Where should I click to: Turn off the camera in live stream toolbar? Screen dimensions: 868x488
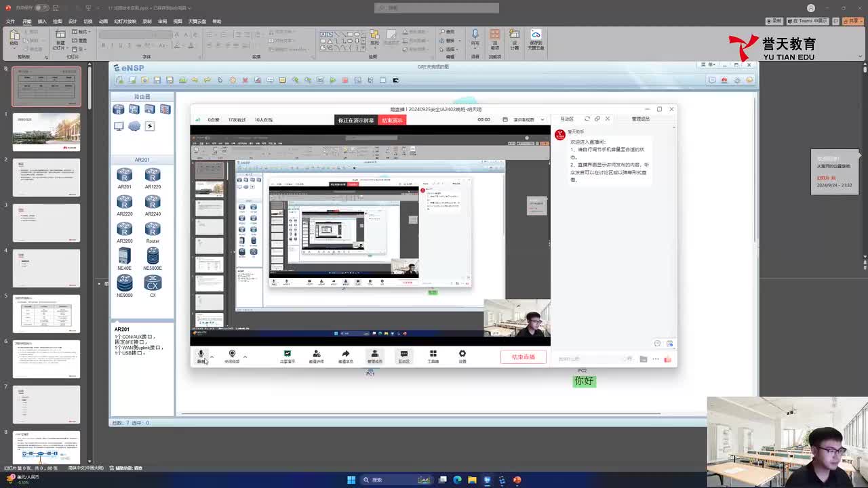pos(232,356)
